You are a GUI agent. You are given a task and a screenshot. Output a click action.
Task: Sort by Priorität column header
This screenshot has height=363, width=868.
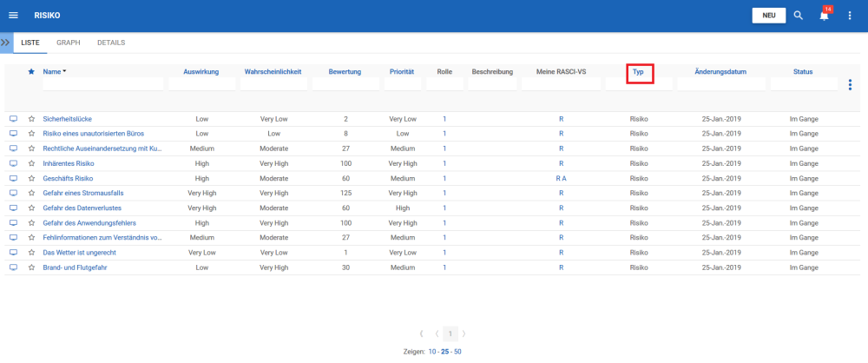coord(402,71)
